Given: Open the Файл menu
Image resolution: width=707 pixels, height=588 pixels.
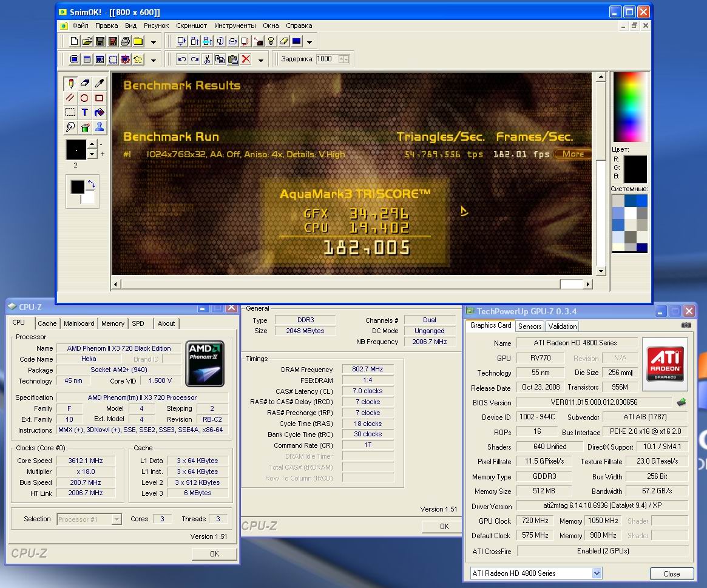Looking at the screenshot, I should coord(80,25).
